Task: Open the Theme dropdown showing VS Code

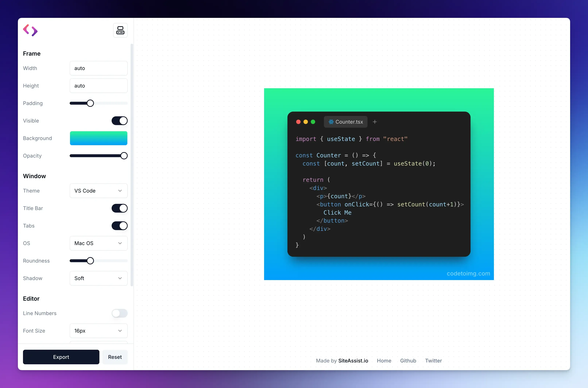Action: click(x=98, y=191)
